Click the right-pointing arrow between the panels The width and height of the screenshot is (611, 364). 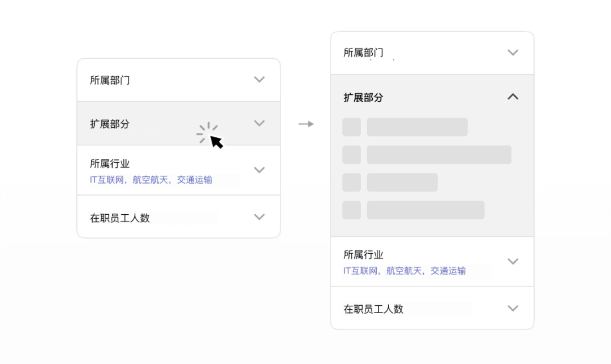point(306,124)
